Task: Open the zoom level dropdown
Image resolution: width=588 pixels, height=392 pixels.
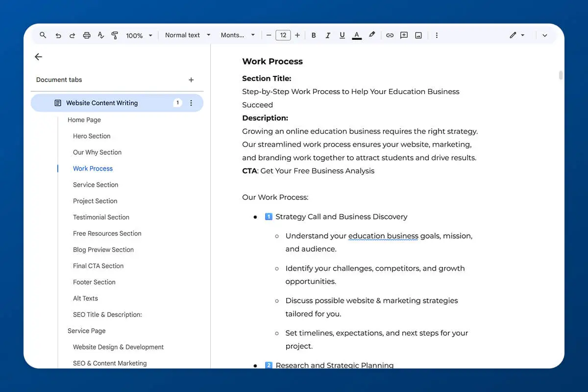Action: point(139,35)
